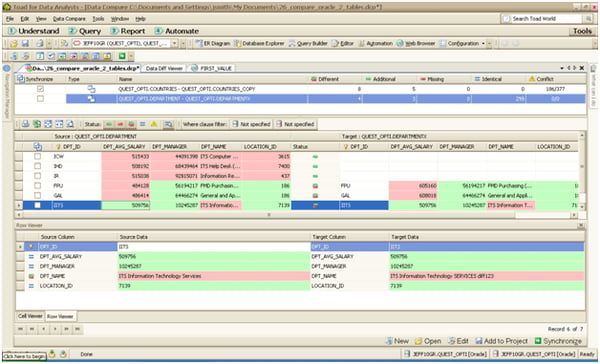Click source Where clause filter Not specified

click(x=251, y=124)
